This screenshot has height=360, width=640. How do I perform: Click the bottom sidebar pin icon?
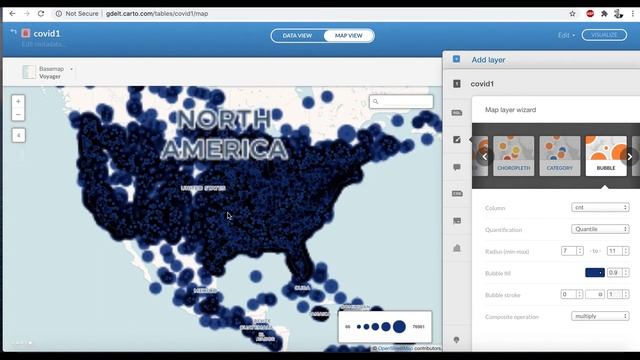[x=457, y=340]
